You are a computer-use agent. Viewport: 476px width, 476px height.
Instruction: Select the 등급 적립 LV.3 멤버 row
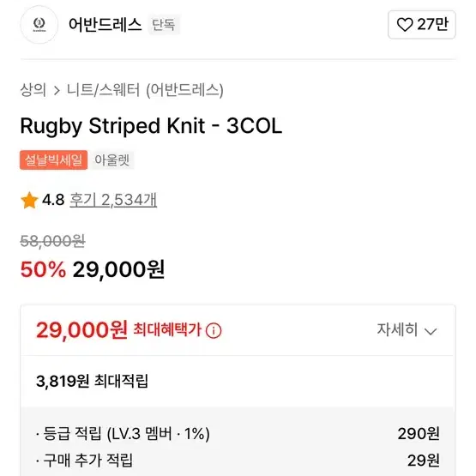(x=238, y=433)
